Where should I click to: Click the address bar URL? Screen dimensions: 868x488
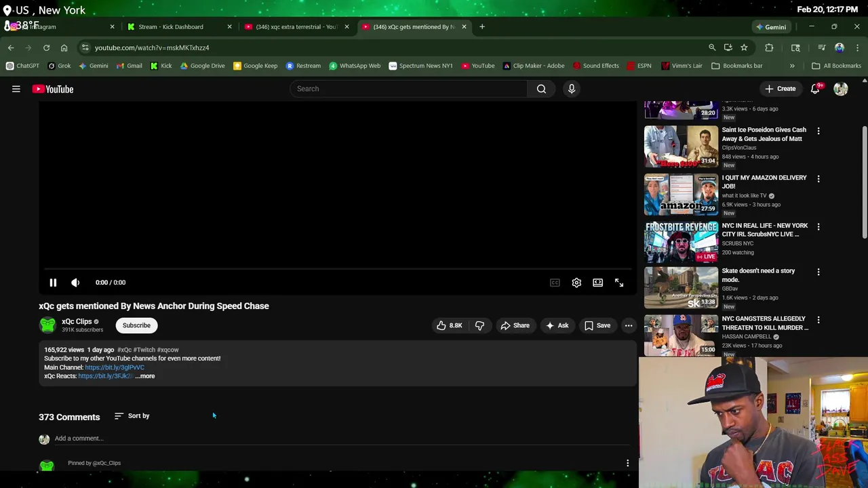coord(152,47)
